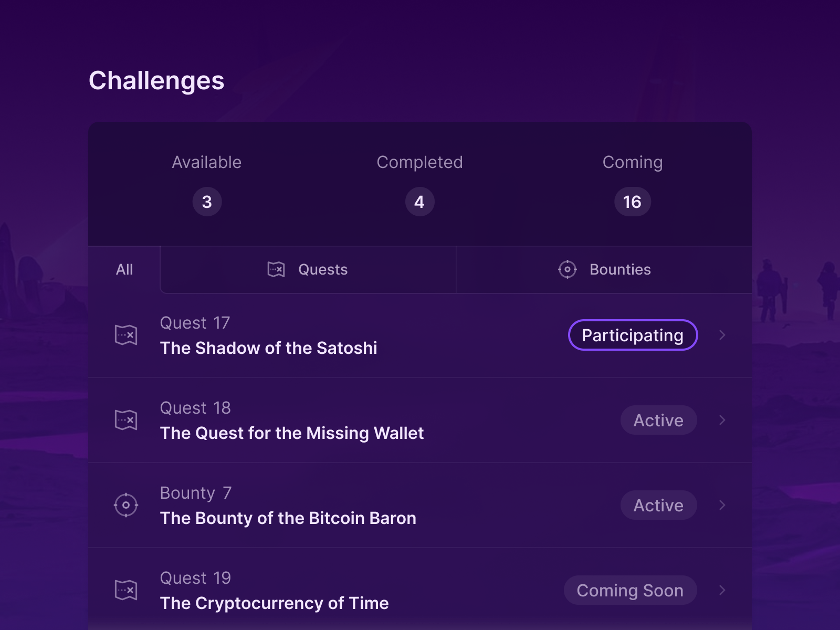Screen dimensions: 840x630
Task: Click the map icon next to Quest 19
Action: [126, 590]
